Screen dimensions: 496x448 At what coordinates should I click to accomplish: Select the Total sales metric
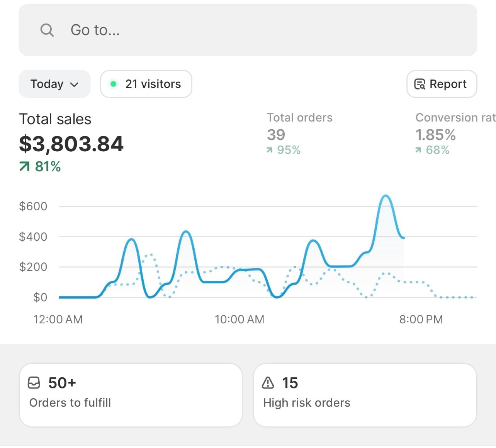coord(71,144)
